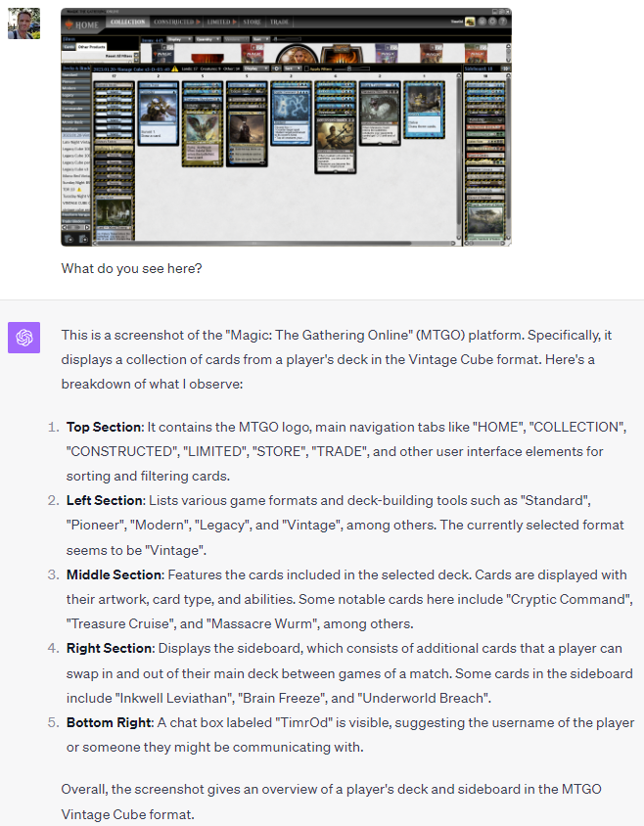This screenshot has height=826, width=644.
Task: Click the deck area horizontal scrollbar
Action: [x=275, y=244]
